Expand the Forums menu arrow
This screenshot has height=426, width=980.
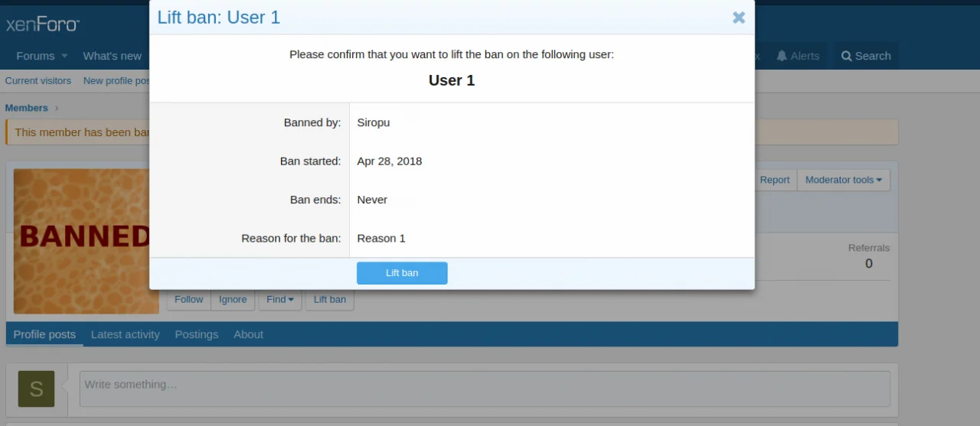click(x=64, y=56)
